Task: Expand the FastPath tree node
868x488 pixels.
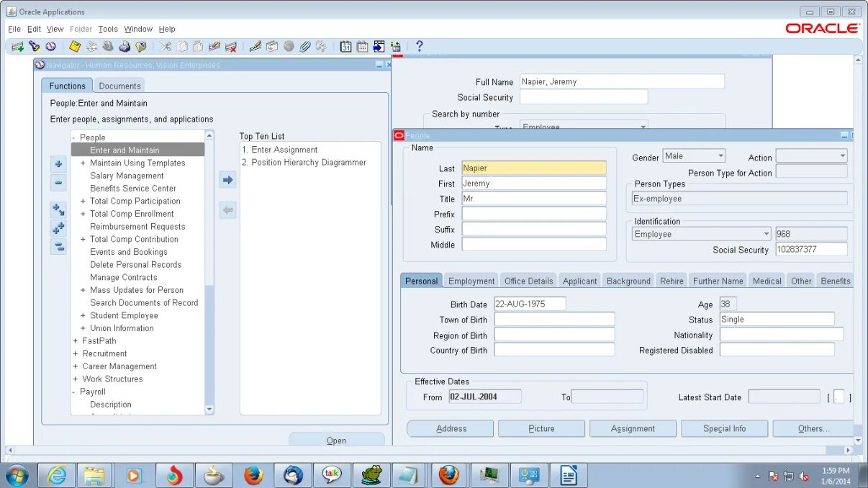Action: [75, 341]
